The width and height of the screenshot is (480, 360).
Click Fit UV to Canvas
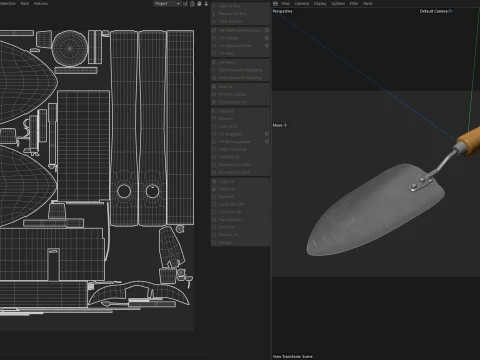(x=240, y=94)
